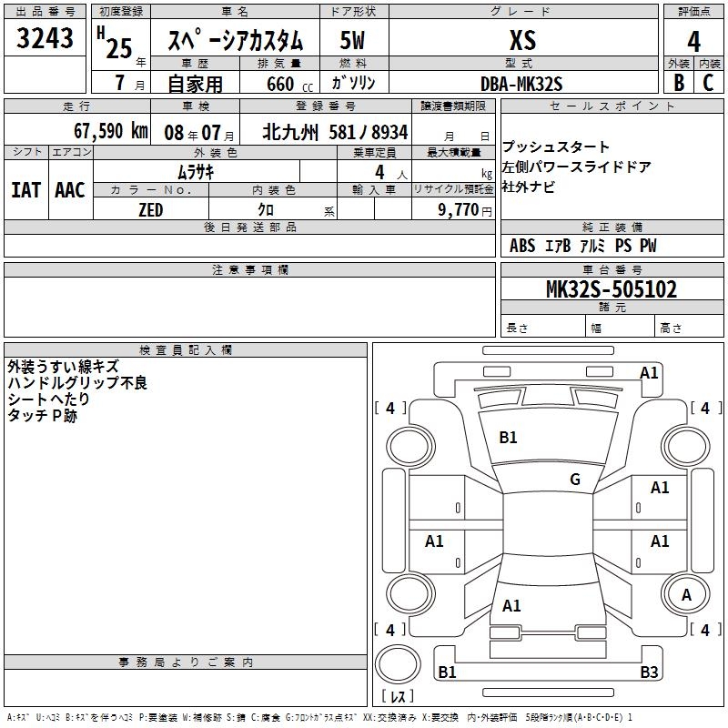
Task: Click the B1 mark on the car hood
Action: [508, 438]
